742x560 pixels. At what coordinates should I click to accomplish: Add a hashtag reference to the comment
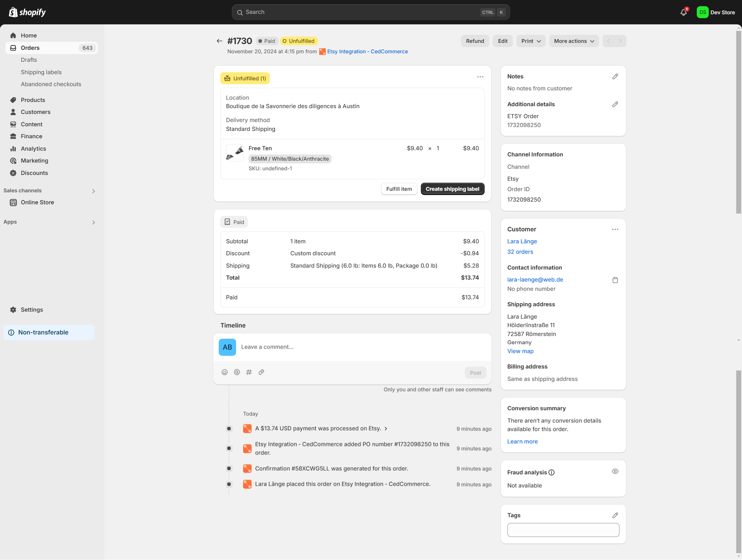pos(249,372)
